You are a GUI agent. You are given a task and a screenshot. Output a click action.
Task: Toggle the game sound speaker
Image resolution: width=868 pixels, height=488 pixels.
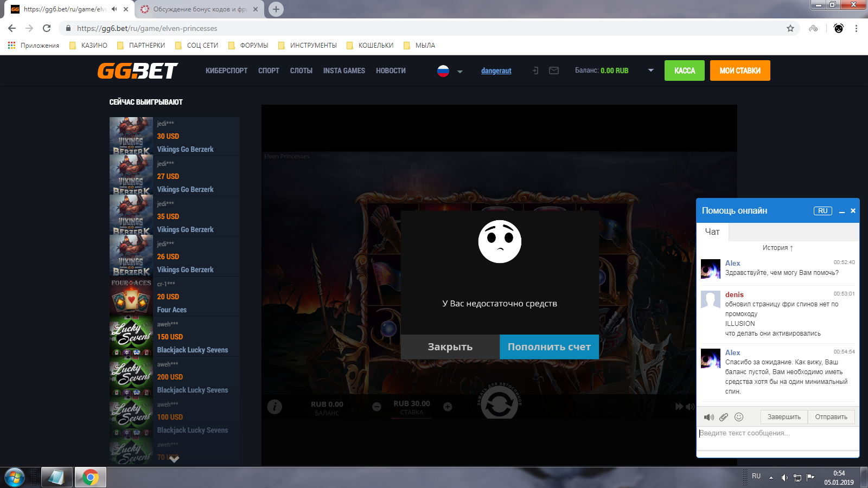tap(690, 406)
